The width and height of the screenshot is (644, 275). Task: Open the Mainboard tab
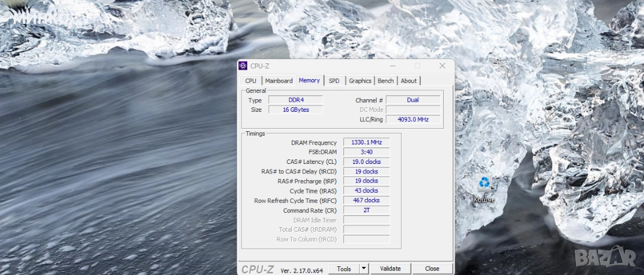pos(279,81)
